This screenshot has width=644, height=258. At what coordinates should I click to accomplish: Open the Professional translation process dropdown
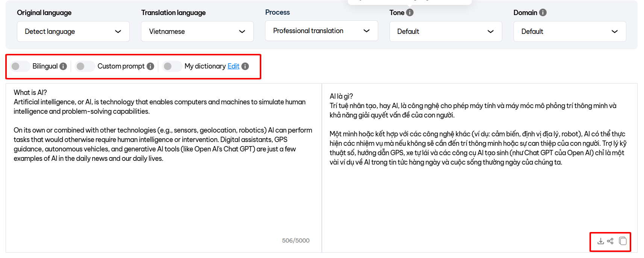click(321, 31)
